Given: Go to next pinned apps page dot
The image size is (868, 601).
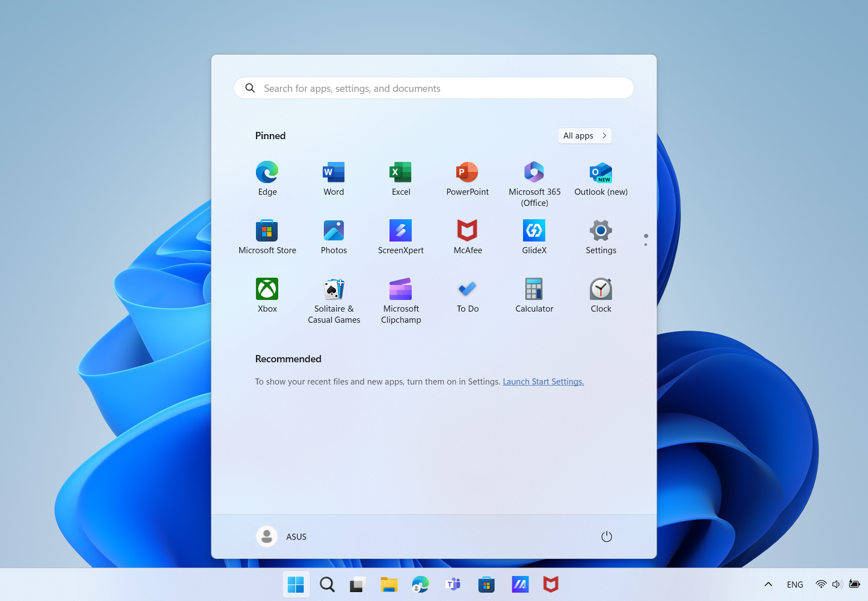Looking at the screenshot, I should click(x=645, y=244).
